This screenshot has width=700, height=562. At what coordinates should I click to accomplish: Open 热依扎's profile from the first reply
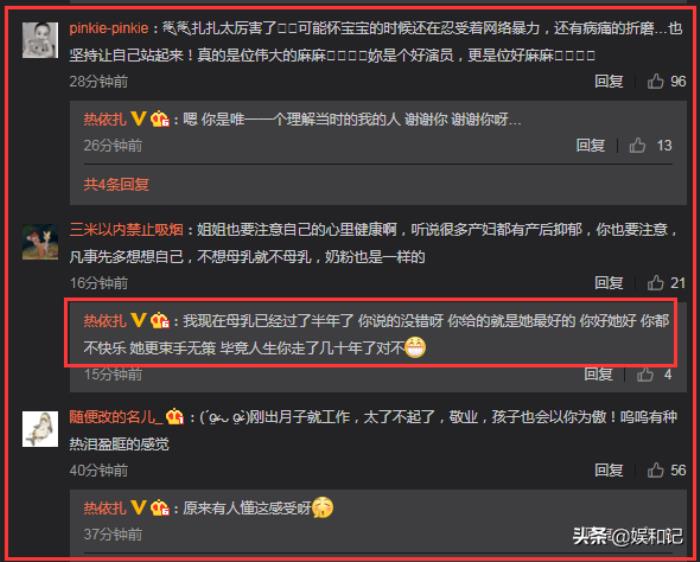coord(105,119)
